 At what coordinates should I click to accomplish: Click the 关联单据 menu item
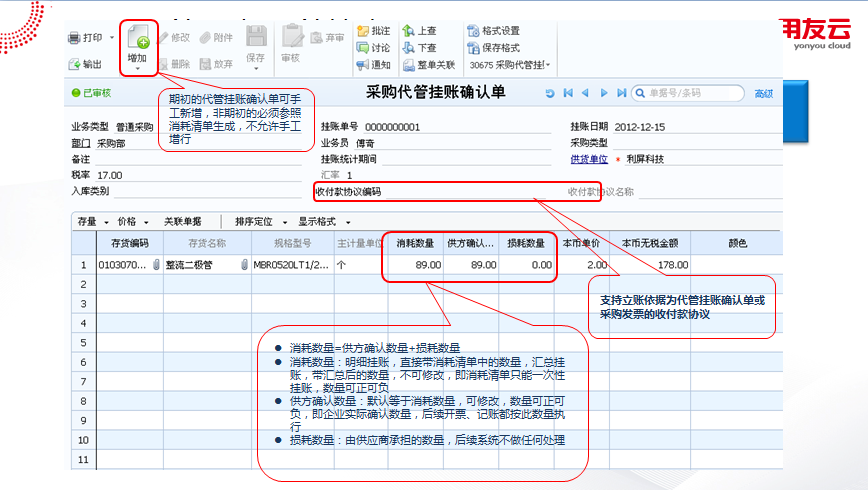(x=183, y=221)
